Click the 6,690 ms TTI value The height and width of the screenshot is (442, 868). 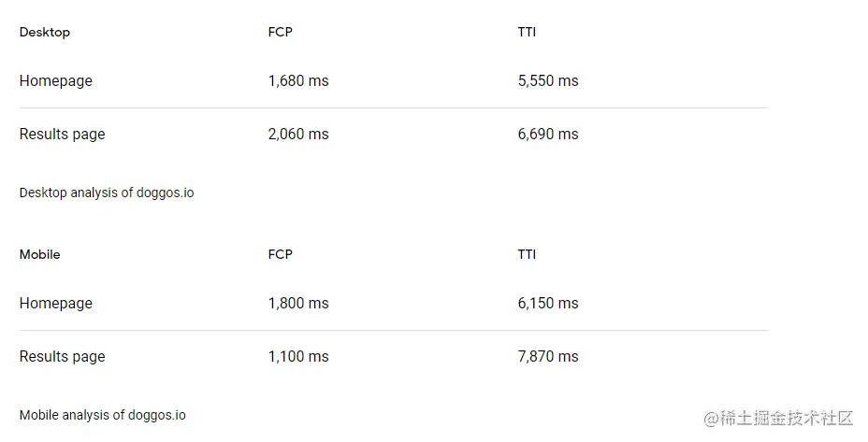tap(548, 135)
